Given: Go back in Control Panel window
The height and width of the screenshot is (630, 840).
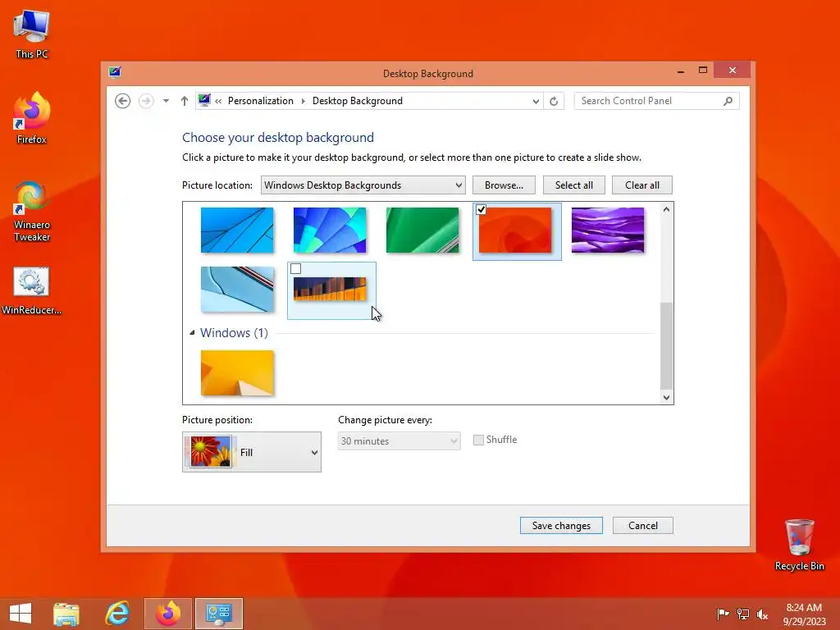Looking at the screenshot, I should pos(123,101).
